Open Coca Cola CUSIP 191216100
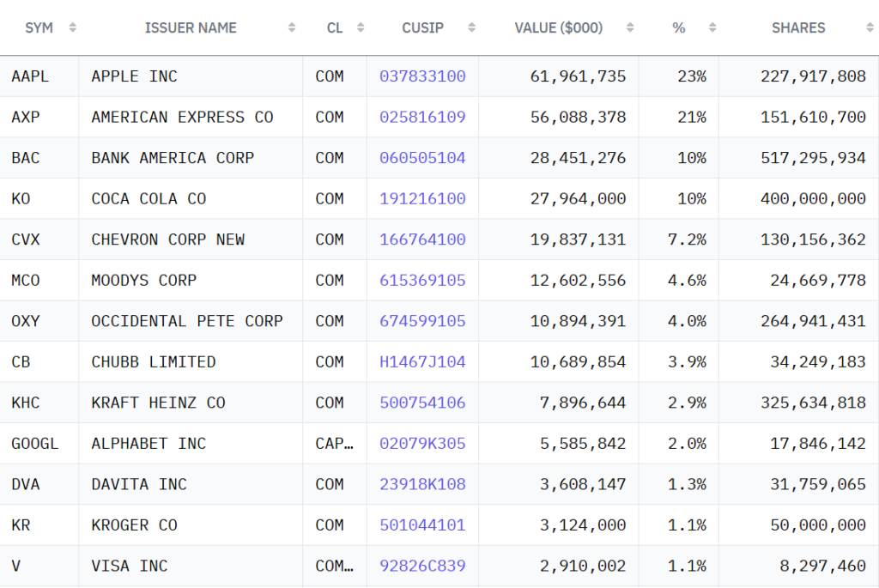This screenshot has height=588, width=879. click(x=422, y=198)
